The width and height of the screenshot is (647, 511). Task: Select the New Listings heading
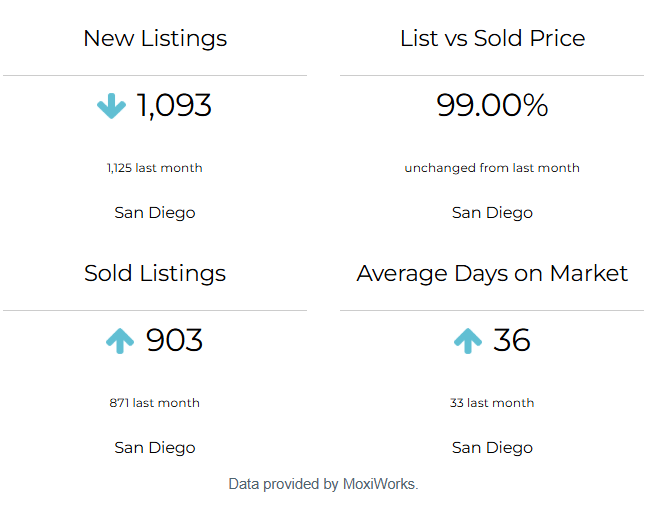155,39
